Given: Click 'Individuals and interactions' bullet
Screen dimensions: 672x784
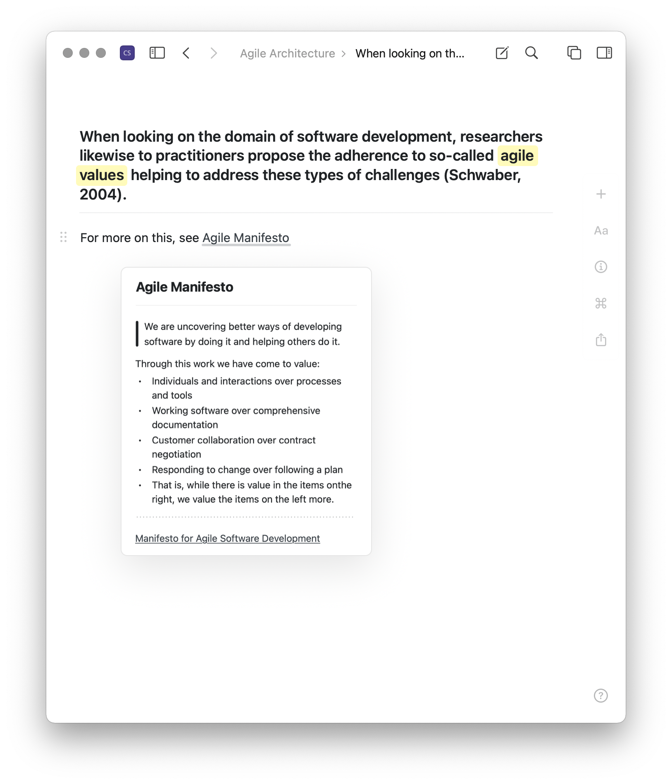Looking at the screenshot, I should tap(247, 388).
